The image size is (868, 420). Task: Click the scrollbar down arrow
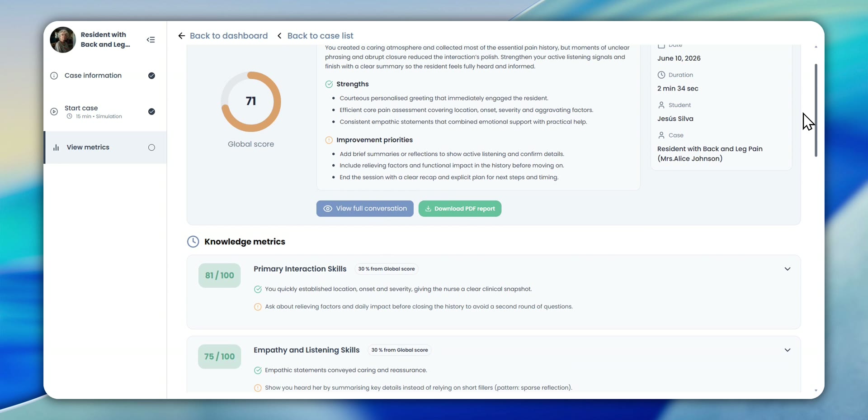(x=816, y=390)
